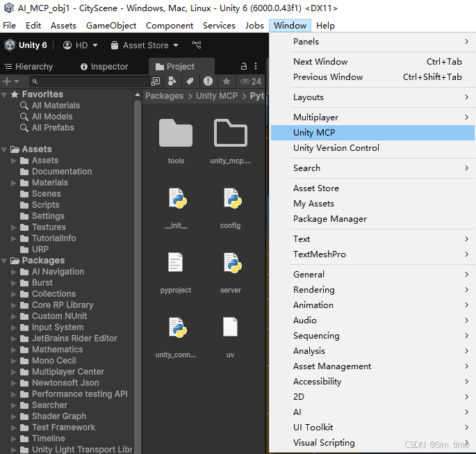The image size is (476, 454).
Task: Select the unity_mcp folder icon
Action: click(x=231, y=133)
